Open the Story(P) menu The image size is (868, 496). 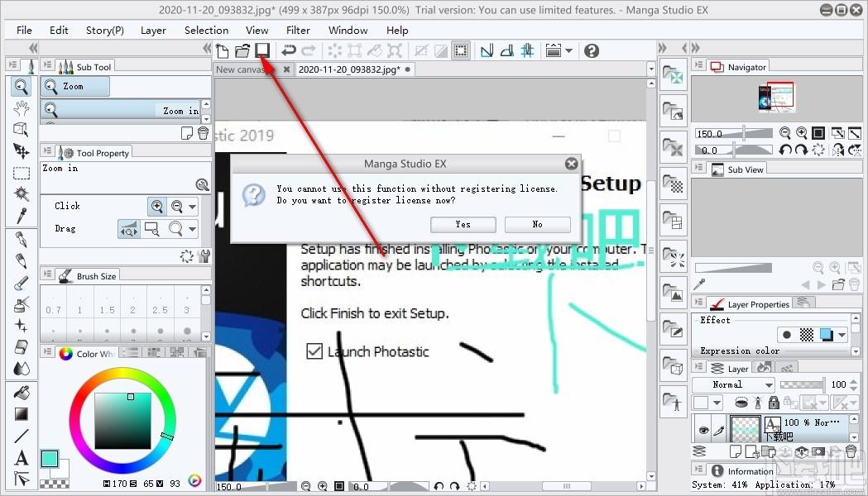104,30
